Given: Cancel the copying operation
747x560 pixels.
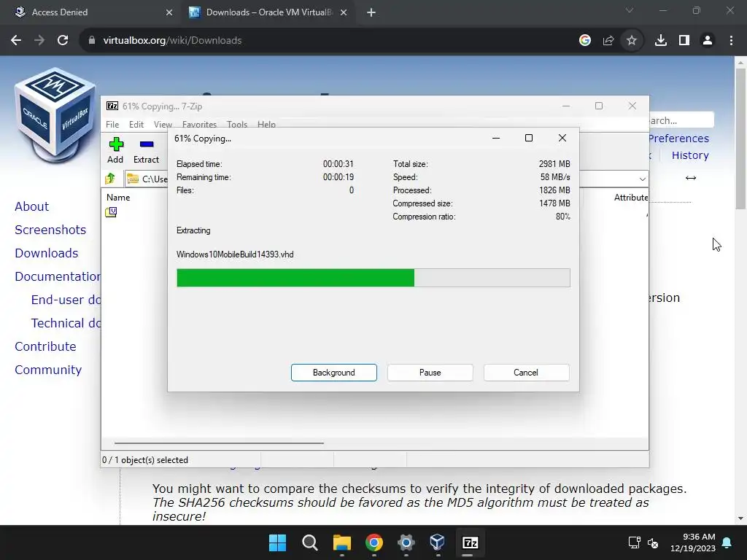Looking at the screenshot, I should [527, 373].
